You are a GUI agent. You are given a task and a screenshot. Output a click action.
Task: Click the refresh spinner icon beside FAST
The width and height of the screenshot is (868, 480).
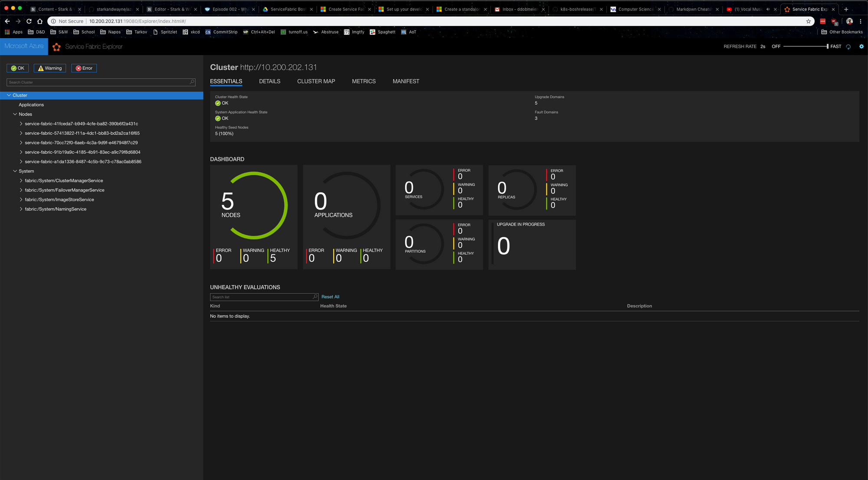tap(848, 47)
